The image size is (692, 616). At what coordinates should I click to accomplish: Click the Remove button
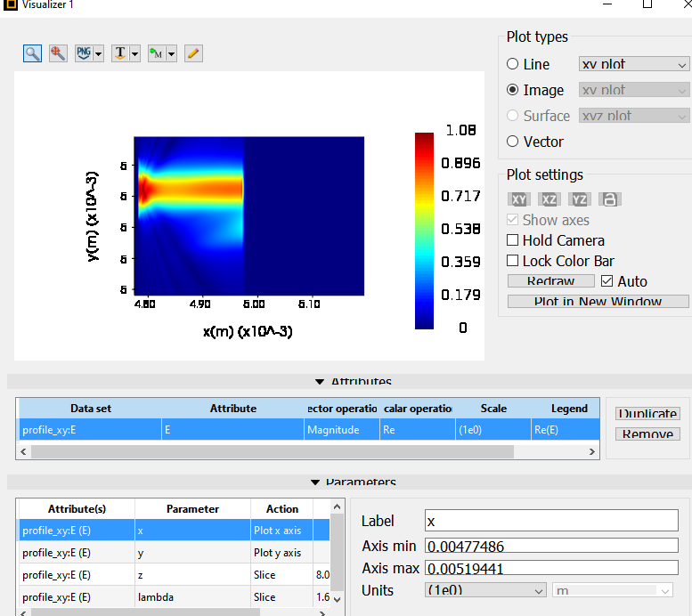tap(647, 434)
